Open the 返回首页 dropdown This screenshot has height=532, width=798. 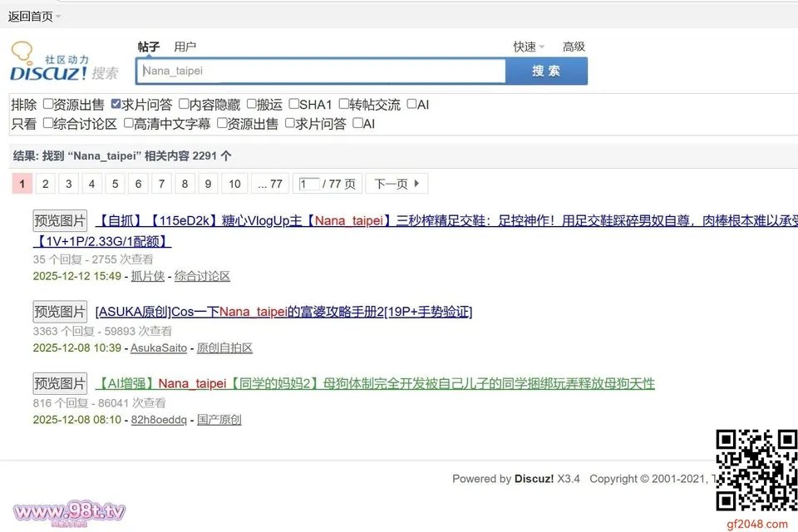(x=34, y=17)
